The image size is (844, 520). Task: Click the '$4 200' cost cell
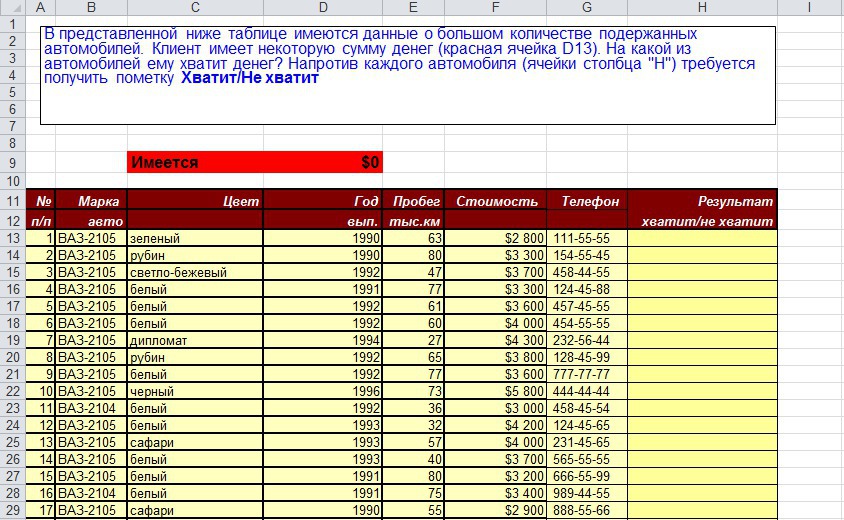[x=495, y=425]
